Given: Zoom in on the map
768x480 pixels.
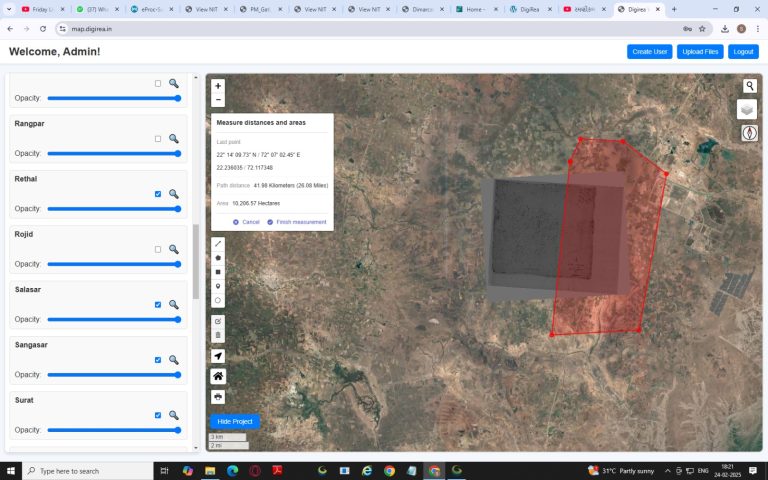Looking at the screenshot, I should tap(218, 86).
